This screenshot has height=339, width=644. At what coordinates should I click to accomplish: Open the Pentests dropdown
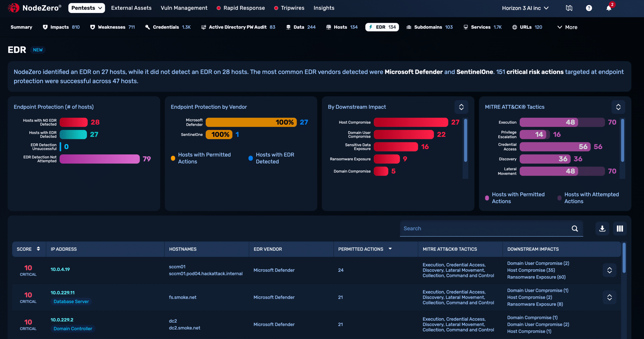point(87,8)
